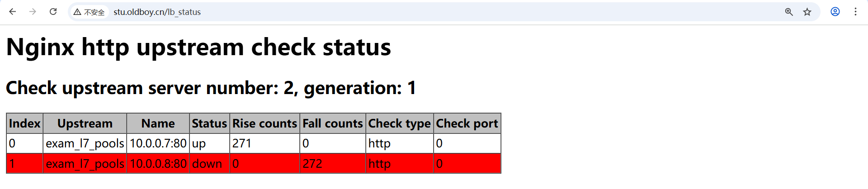Click the Status column header

209,123
